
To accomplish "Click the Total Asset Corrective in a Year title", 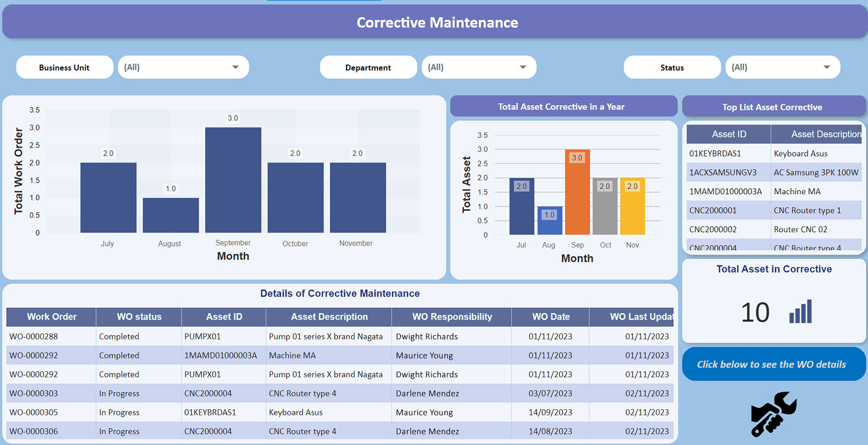I will point(561,107).
